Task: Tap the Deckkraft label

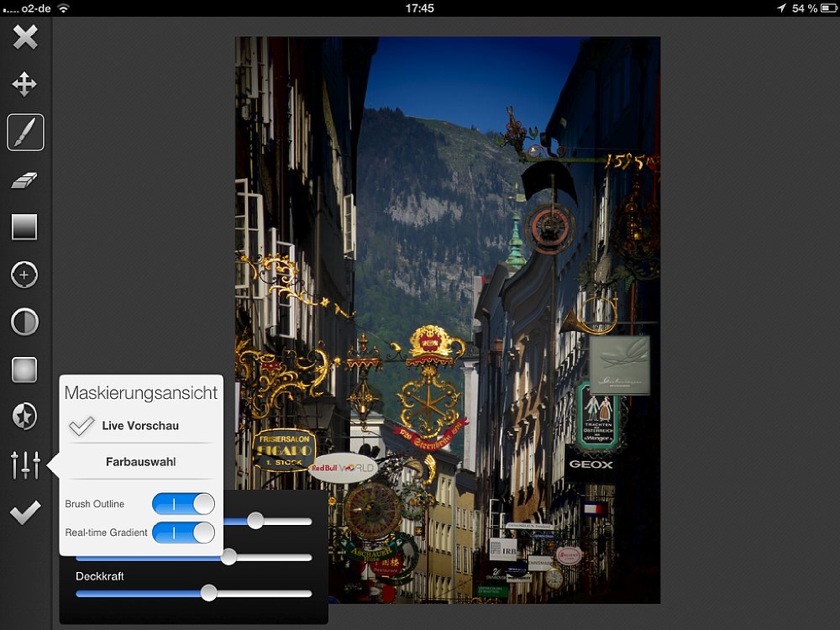Action: click(100, 576)
